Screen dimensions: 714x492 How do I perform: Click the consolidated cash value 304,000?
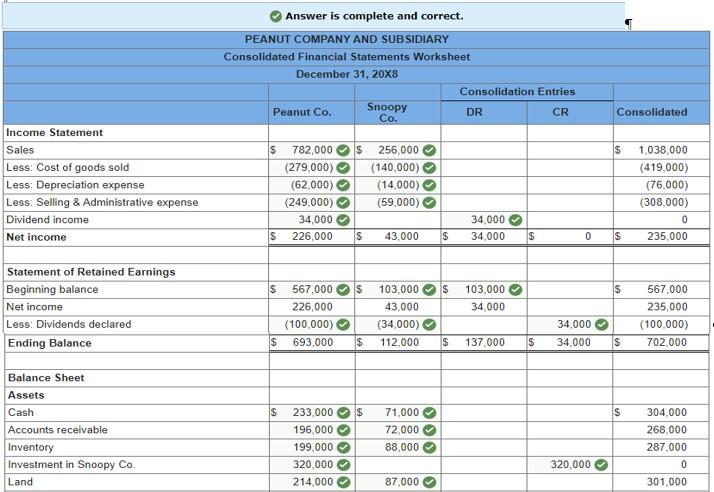point(667,413)
